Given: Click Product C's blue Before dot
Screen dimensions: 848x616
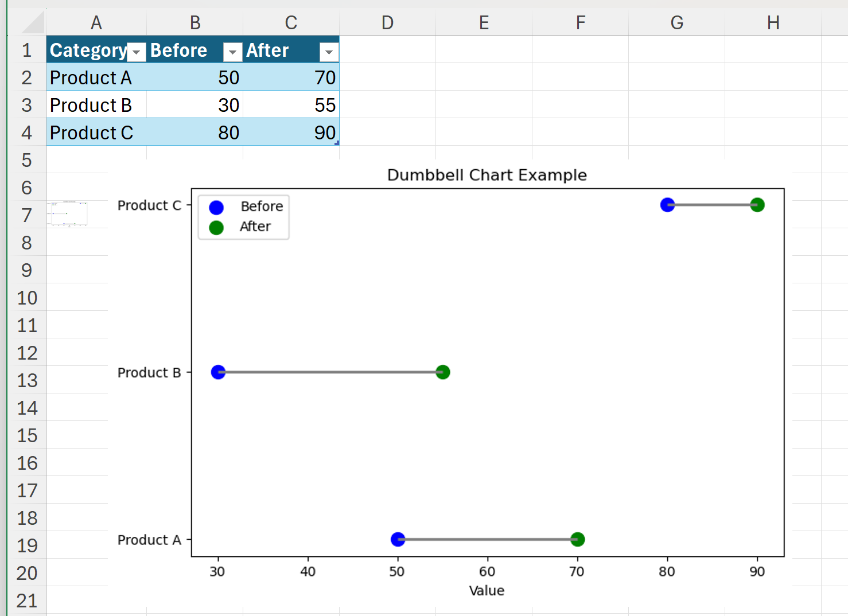Looking at the screenshot, I should [x=667, y=205].
